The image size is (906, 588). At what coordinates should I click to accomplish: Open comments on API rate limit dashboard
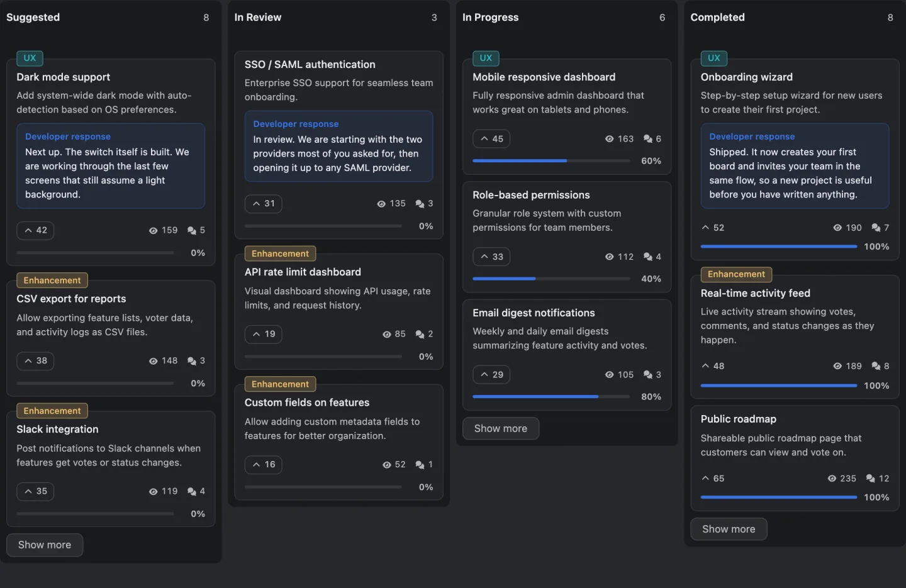click(x=420, y=335)
